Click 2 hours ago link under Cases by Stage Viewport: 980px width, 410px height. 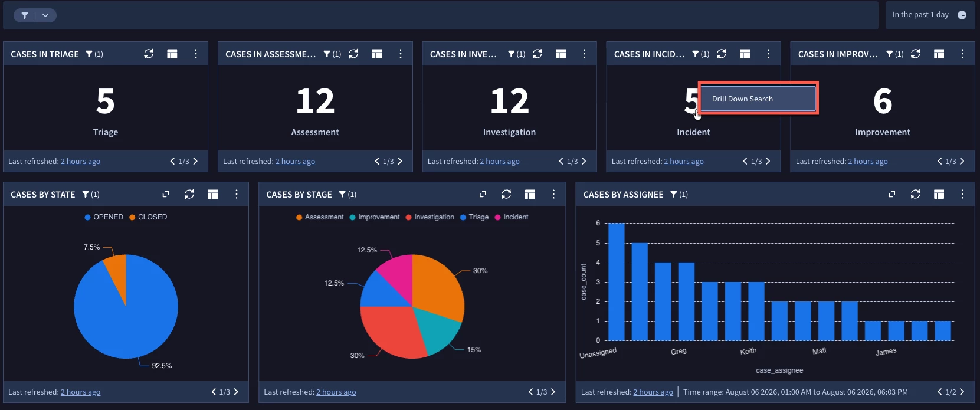point(336,392)
